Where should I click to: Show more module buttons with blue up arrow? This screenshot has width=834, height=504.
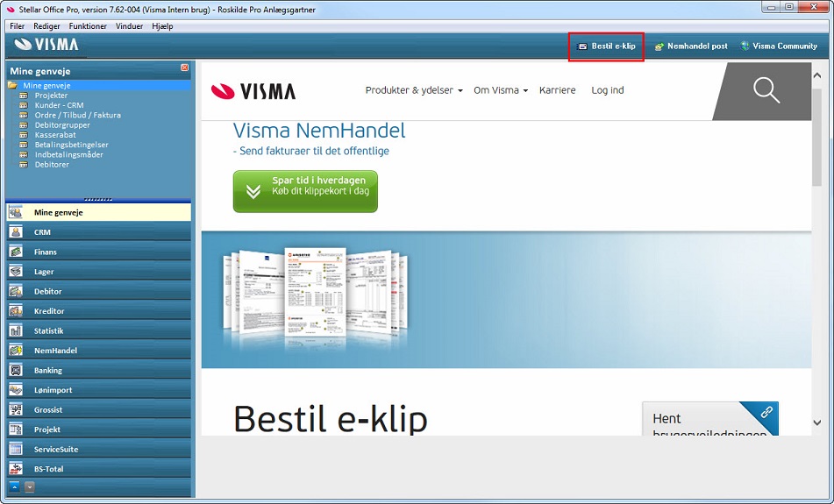tap(15, 486)
